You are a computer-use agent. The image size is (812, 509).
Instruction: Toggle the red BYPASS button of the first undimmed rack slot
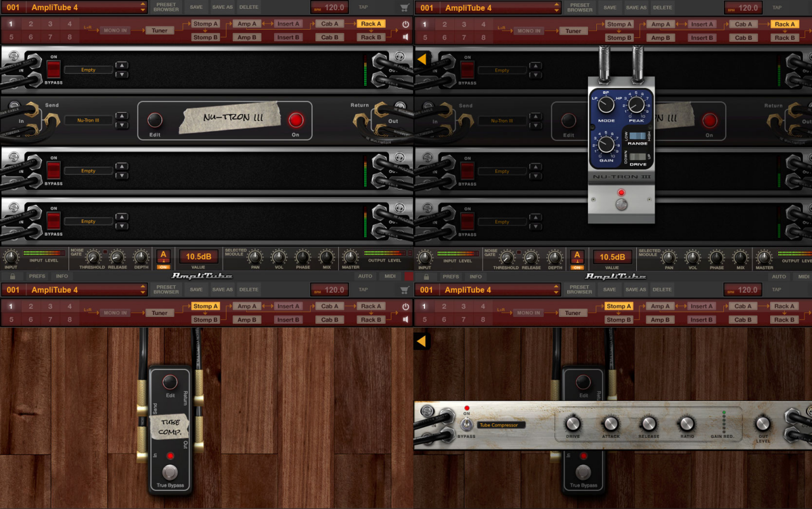tap(54, 70)
